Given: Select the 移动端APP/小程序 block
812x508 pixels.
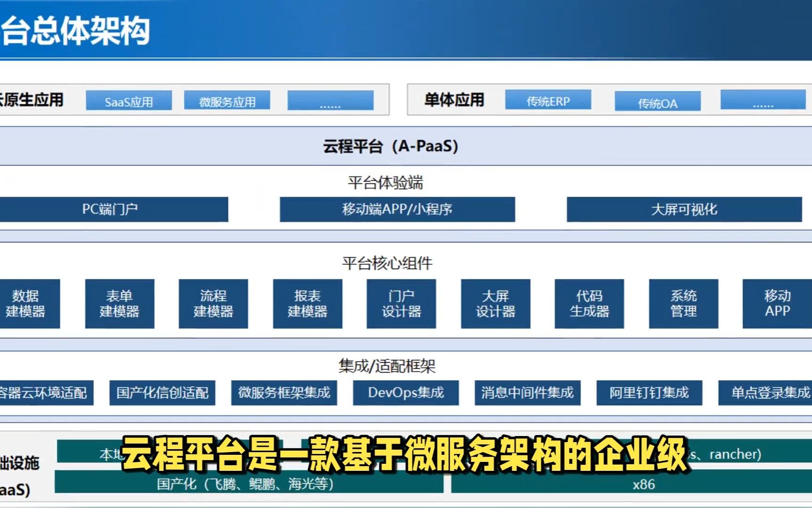Looking at the screenshot, I should (397, 209).
